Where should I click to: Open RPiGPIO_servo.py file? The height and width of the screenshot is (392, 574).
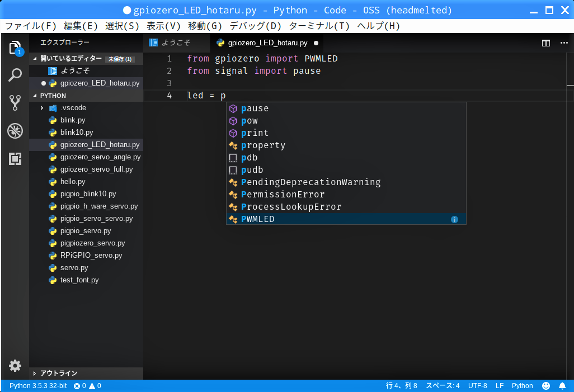coord(86,256)
